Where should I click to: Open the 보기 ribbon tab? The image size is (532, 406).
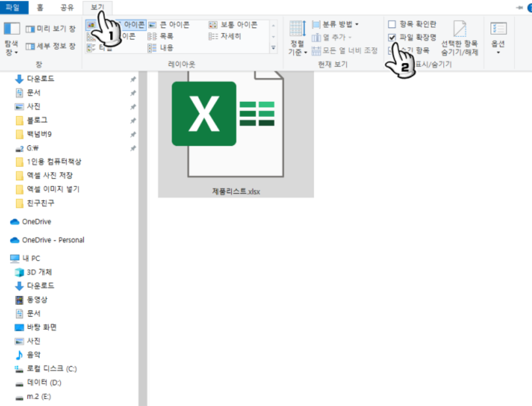(97, 7)
